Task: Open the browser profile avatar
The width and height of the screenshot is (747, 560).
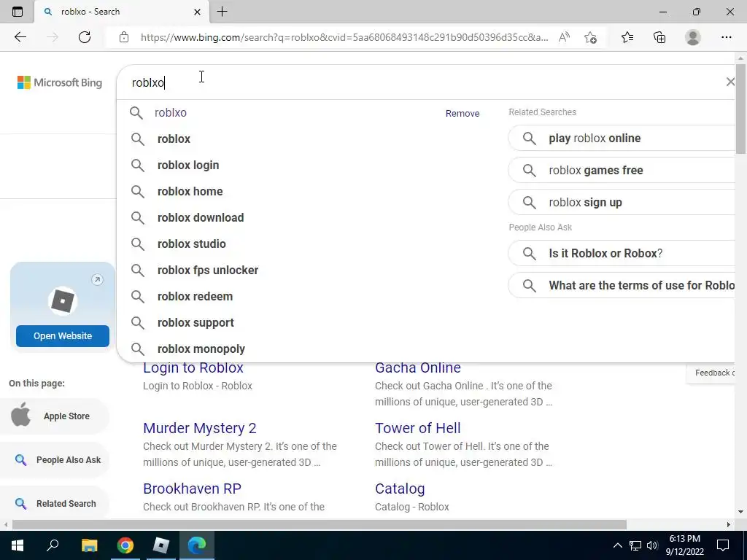Action: (x=693, y=37)
